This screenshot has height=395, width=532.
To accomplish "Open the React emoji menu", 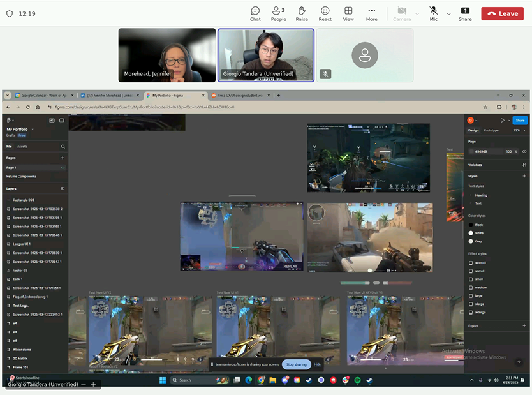I will coord(325,14).
